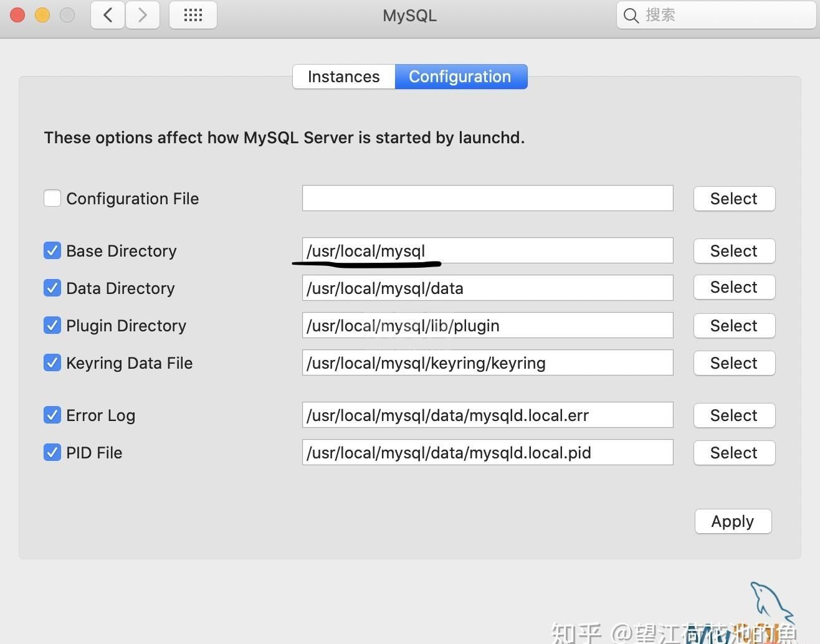Edit the Keyring Data File path field
This screenshot has width=820, height=644.
pyautogui.click(x=488, y=362)
